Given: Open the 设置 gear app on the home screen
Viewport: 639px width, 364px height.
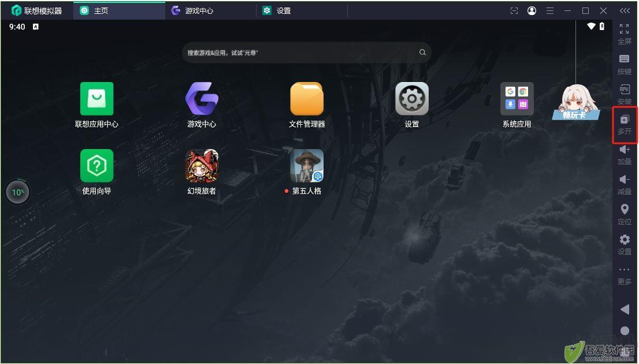Looking at the screenshot, I should coord(411,99).
